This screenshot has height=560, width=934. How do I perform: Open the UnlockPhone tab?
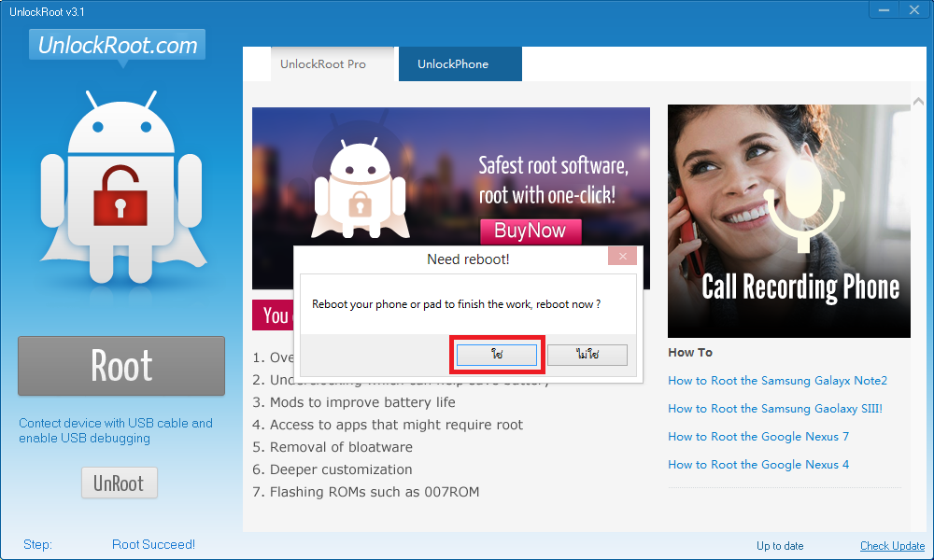click(460, 64)
